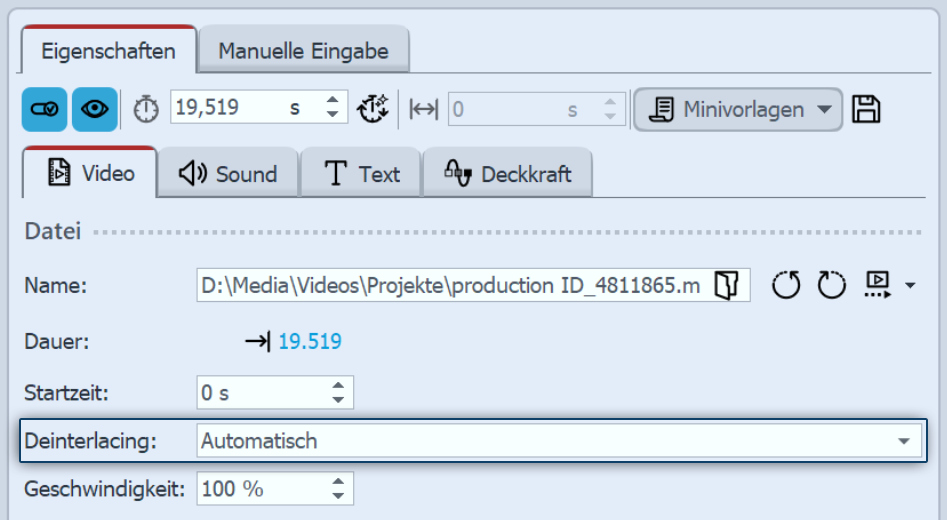The width and height of the screenshot is (947, 520).
Task: Open arrow next to video options icon
Action: [909, 287]
